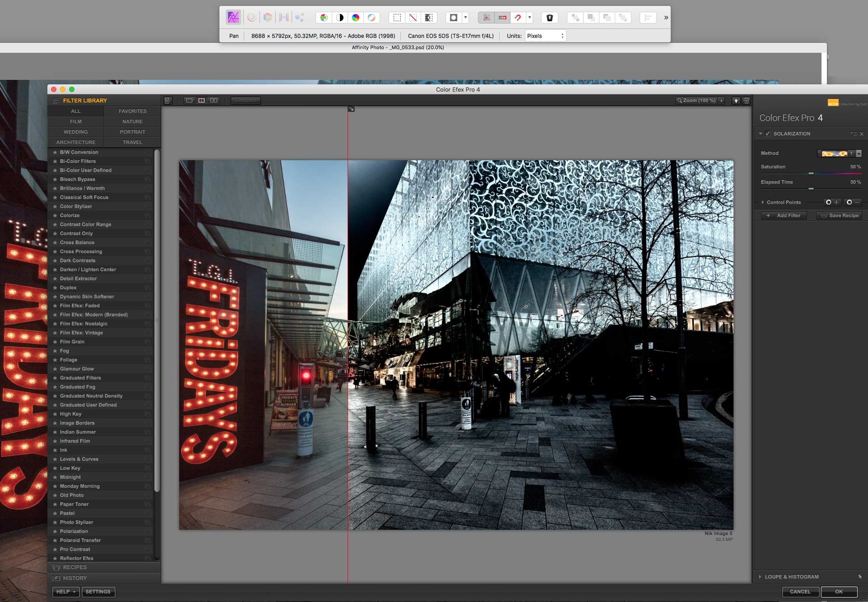The height and width of the screenshot is (602, 868).
Task: Toggle add positive control point button
Action: 832,202
